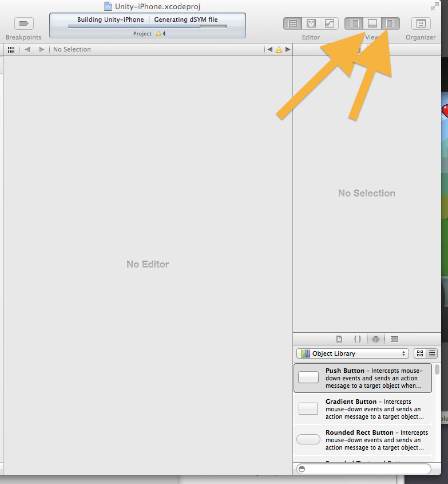448x484 pixels.
Task: Show the Media library filmstrip tab
Action: 394,339
